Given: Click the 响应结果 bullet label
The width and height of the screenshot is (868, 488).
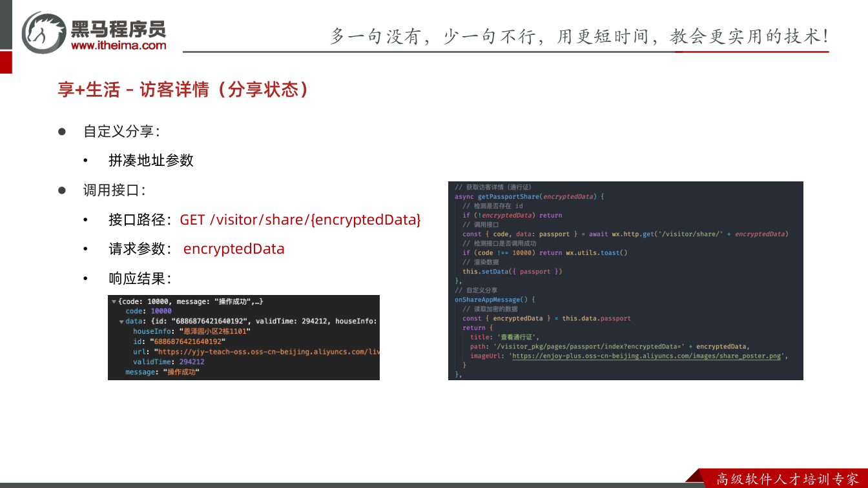Looking at the screenshot, I should click(140, 279).
